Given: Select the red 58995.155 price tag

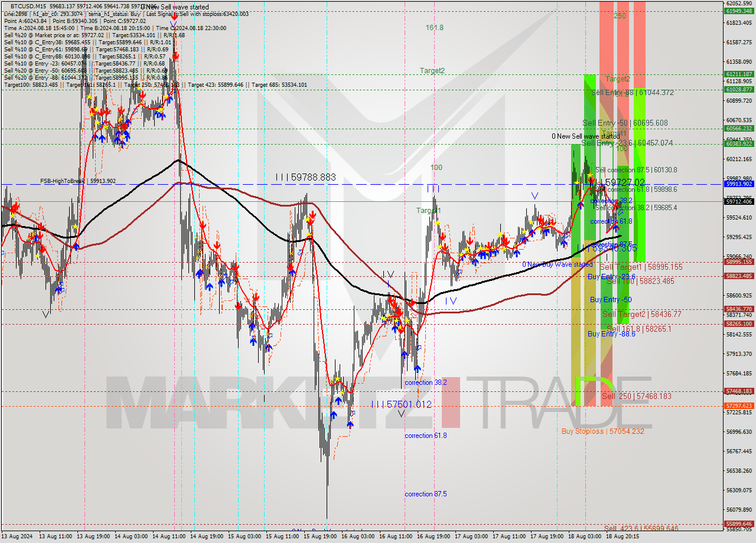Looking at the screenshot, I should coord(739,262).
